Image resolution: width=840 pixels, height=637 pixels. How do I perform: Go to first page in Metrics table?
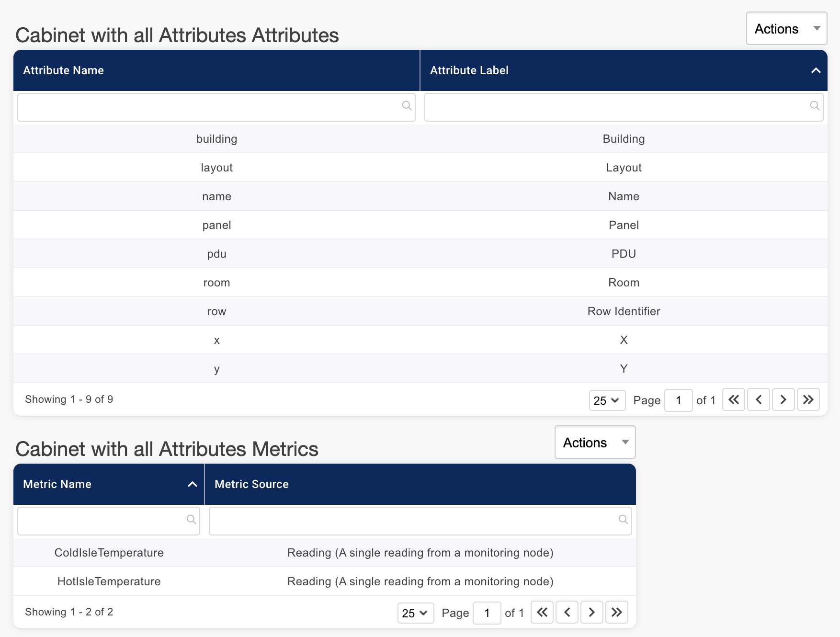click(x=542, y=613)
